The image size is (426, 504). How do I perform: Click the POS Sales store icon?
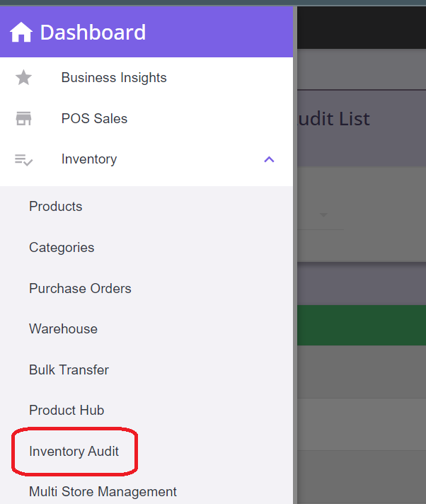[24, 119]
